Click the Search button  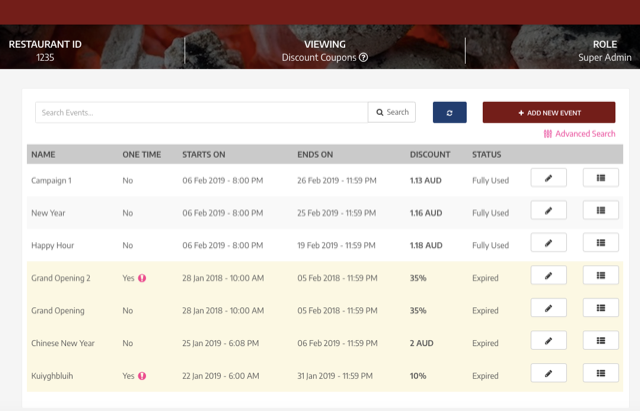pos(392,112)
